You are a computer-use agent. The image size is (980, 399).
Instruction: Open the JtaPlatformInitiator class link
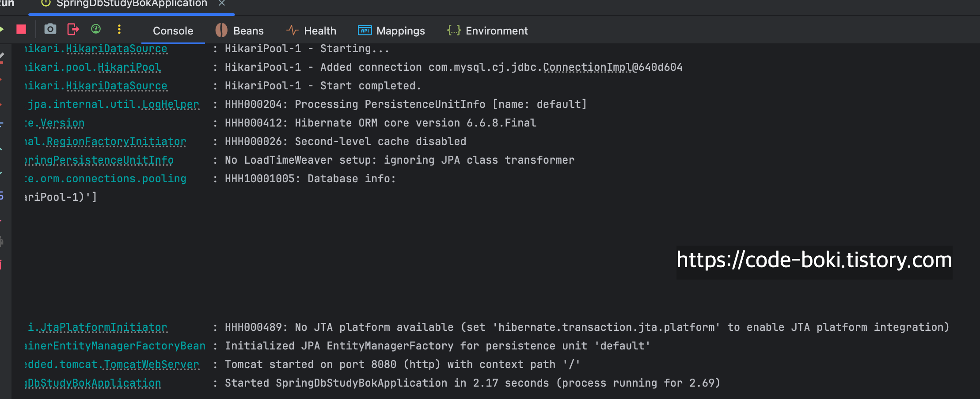click(104, 327)
